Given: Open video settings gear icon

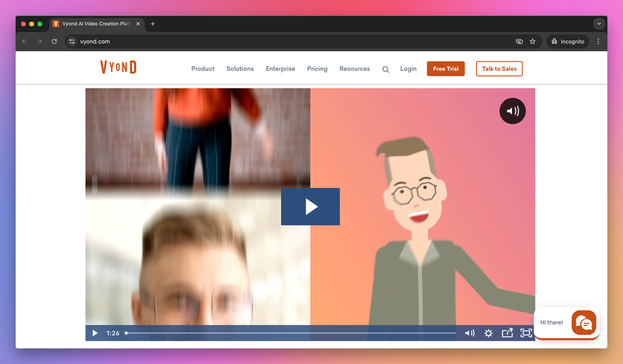Looking at the screenshot, I should (x=488, y=333).
